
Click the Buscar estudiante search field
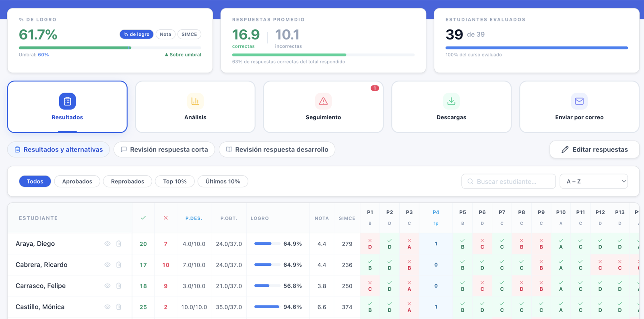click(x=508, y=181)
